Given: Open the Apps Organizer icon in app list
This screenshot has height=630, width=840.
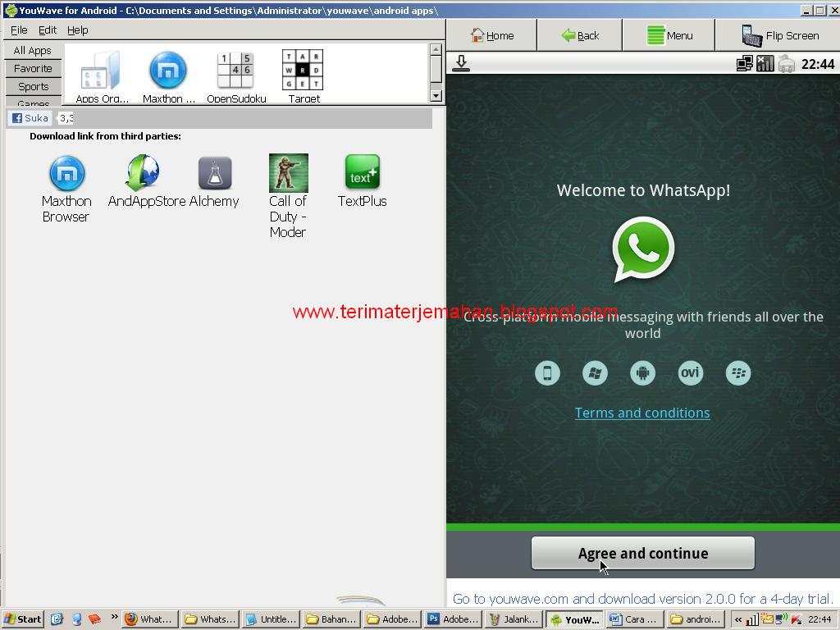Looking at the screenshot, I should pos(101,71).
